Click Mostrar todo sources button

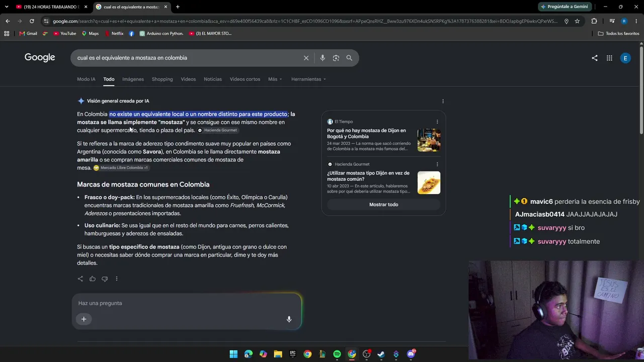click(383, 205)
